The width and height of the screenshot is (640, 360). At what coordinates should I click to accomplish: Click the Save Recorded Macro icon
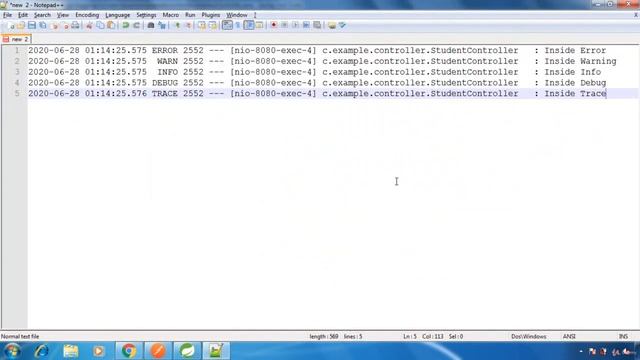317,25
